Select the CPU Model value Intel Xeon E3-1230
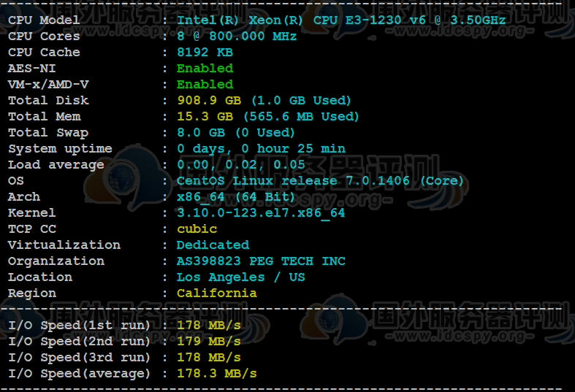The width and height of the screenshot is (575, 392). (x=341, y=20)
